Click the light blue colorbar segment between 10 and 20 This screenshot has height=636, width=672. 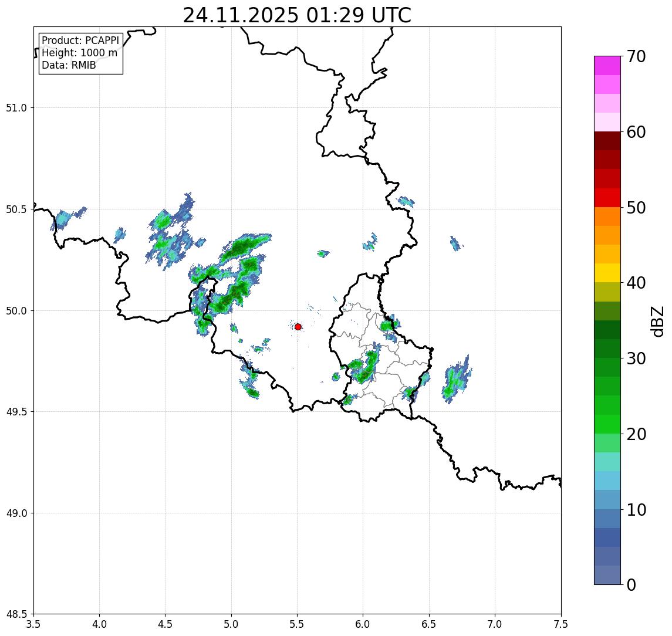[607, 481]
